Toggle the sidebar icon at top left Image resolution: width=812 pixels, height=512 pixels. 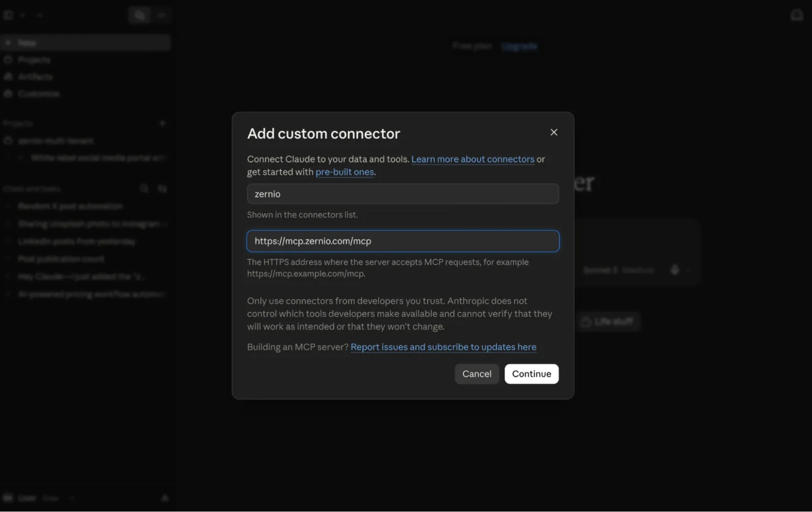(x=8, y=15)
